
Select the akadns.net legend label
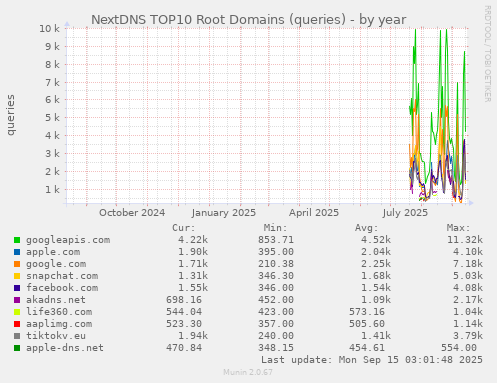[56, 300]
